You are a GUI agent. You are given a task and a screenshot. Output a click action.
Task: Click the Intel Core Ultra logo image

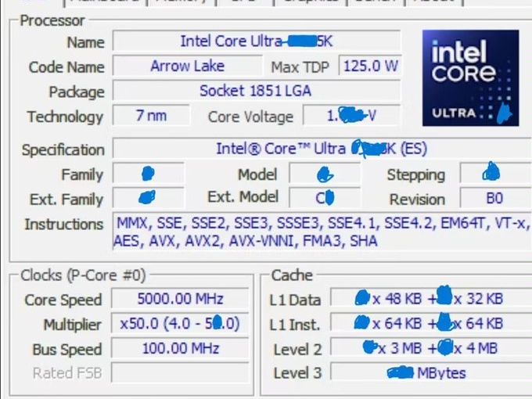tap(470, 78)
